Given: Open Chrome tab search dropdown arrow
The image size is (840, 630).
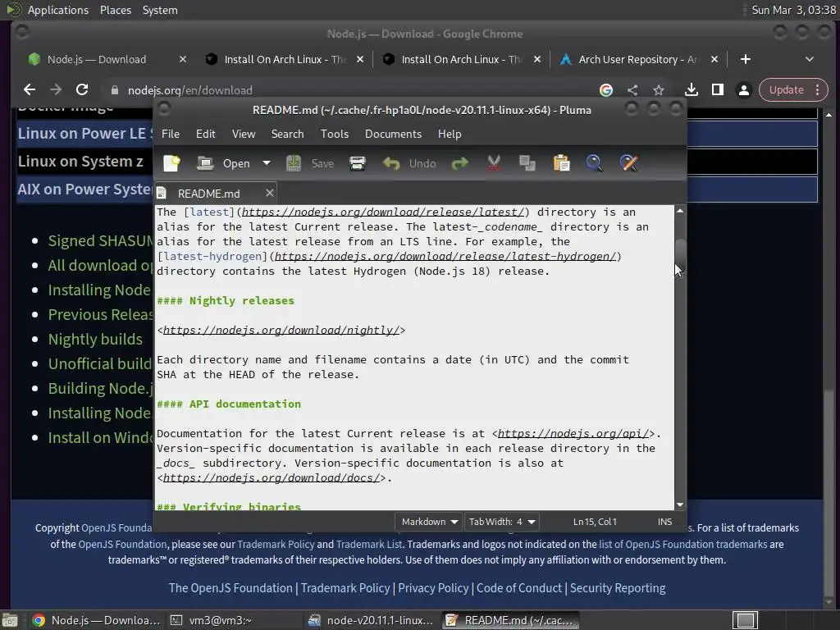Looking at the screenshot, I should tap(810, 59).
